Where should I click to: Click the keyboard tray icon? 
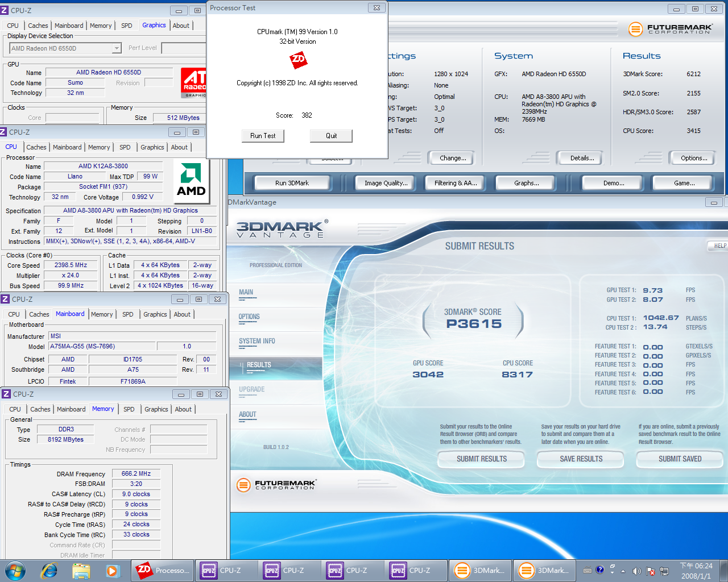588,571
